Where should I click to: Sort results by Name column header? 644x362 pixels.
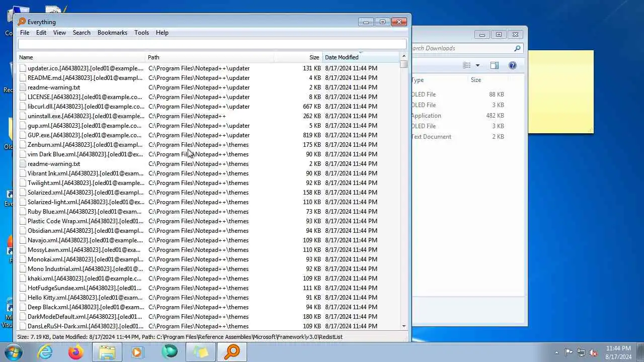82,57
